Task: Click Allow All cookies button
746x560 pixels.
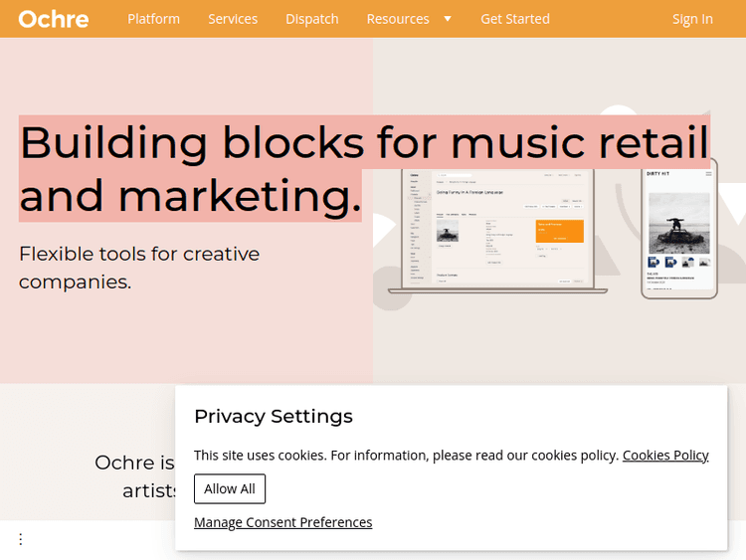Action: tap(230, 488)
